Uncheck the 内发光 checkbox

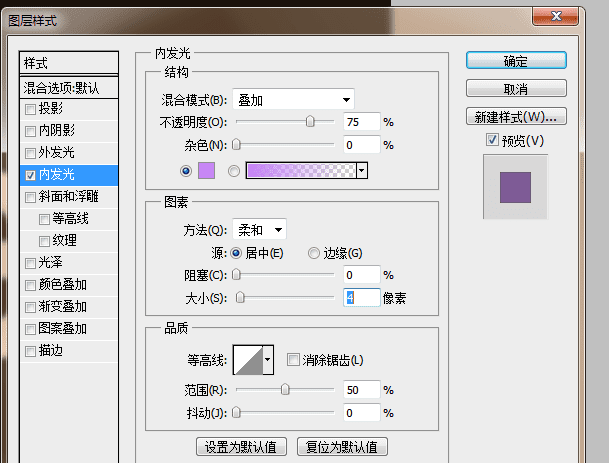tap(30, 175)
